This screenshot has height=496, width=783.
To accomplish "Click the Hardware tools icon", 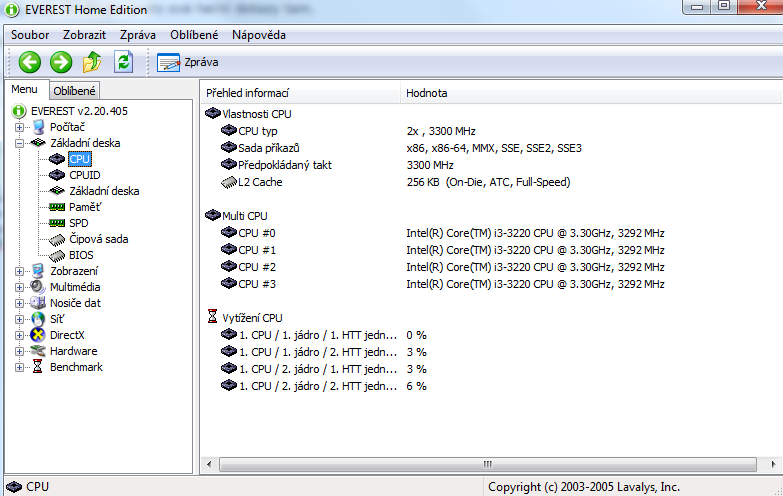I will tap(38, 351).
